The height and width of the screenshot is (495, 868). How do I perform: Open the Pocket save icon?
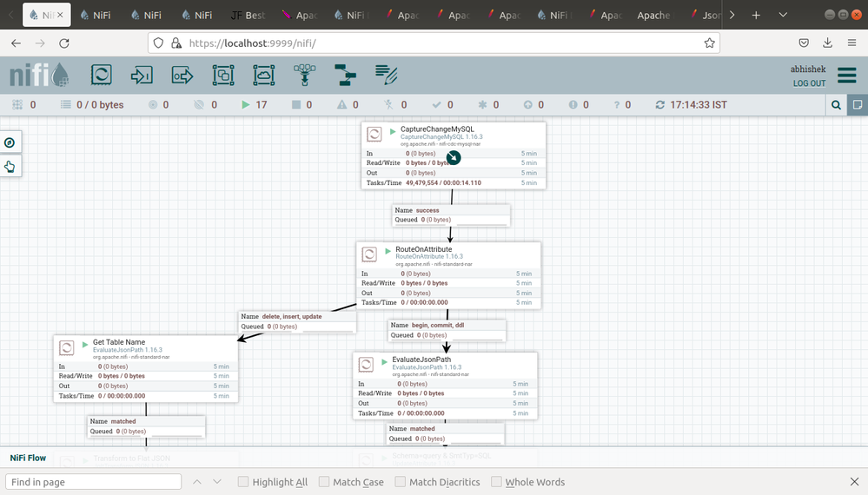804,43
